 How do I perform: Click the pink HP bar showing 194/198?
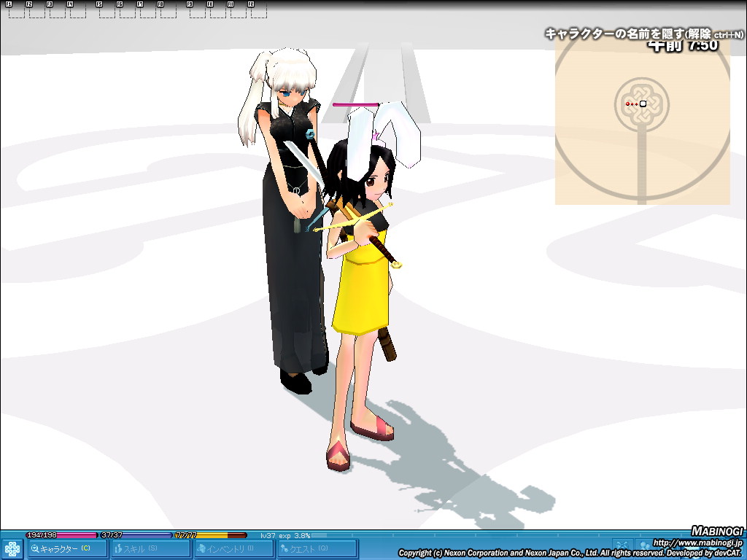pos(61,535)
